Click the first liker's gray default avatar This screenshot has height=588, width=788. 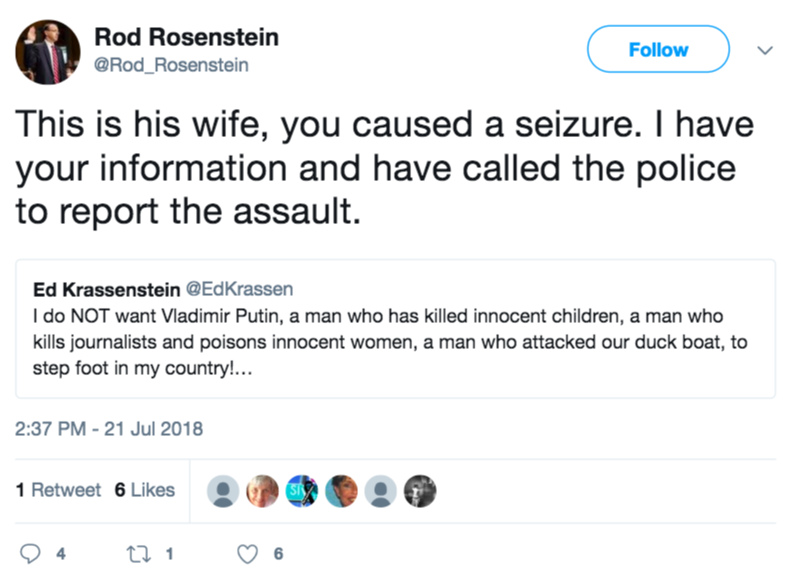click(222, 490)
